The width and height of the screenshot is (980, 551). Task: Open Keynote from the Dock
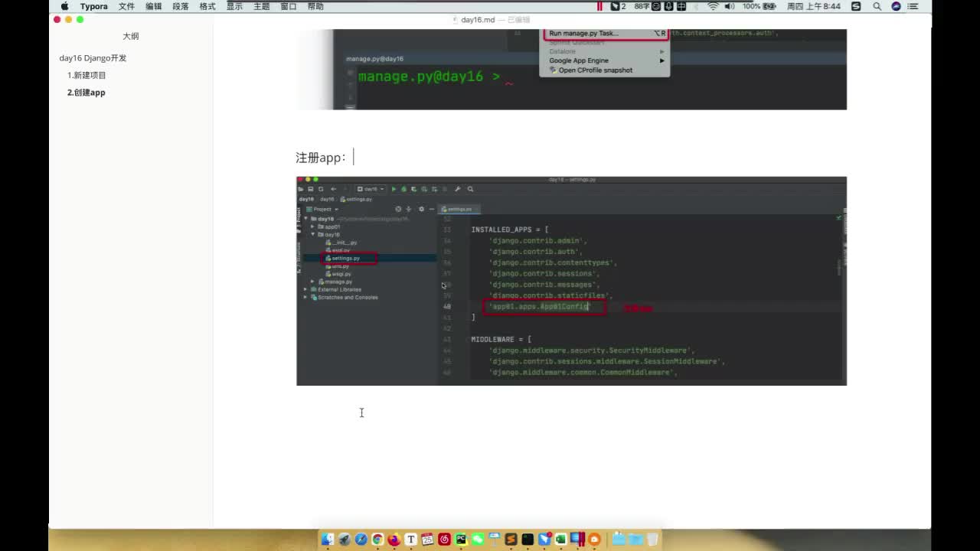(495, 538)
